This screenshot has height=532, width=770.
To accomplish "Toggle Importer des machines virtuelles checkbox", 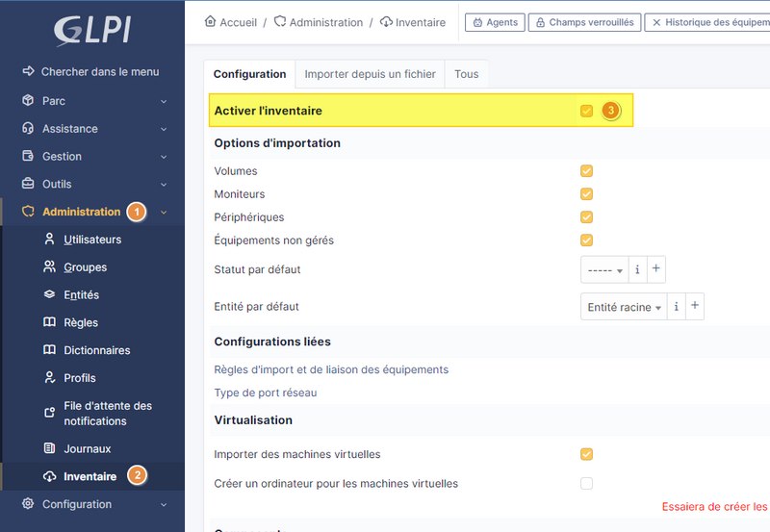I will tap(586, 454).
